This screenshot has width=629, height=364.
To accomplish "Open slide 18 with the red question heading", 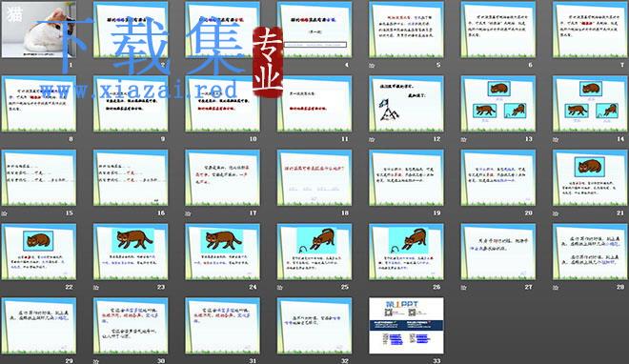I will 314,178.
